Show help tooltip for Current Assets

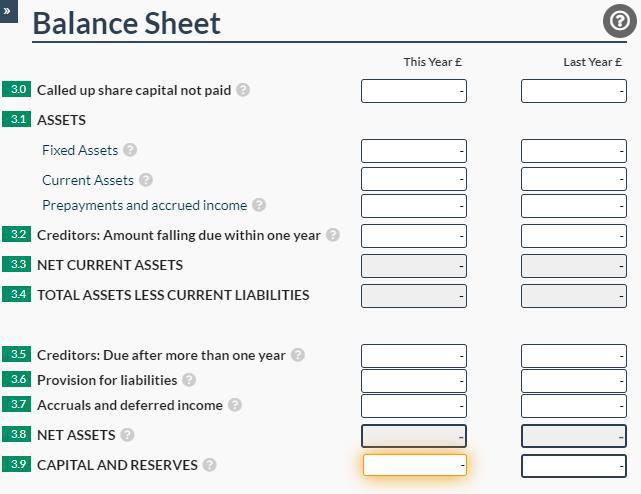coord(146,180)
